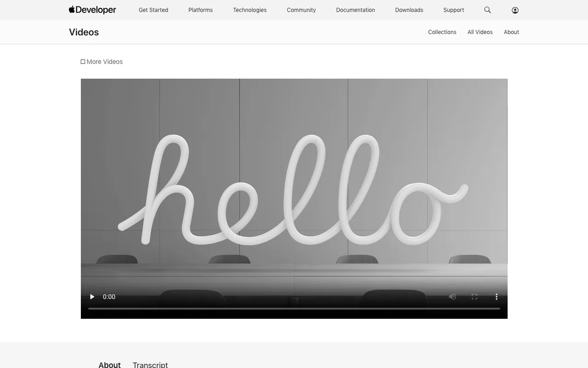Open the Support menu
This screenshot has width=588, height=368.
click(454, 10)
